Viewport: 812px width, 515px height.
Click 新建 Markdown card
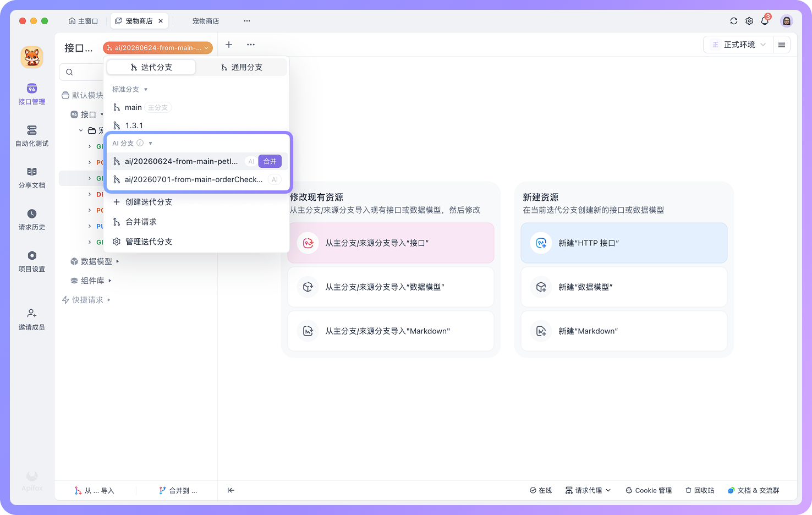pyautogui.click(x=624, y=331)
